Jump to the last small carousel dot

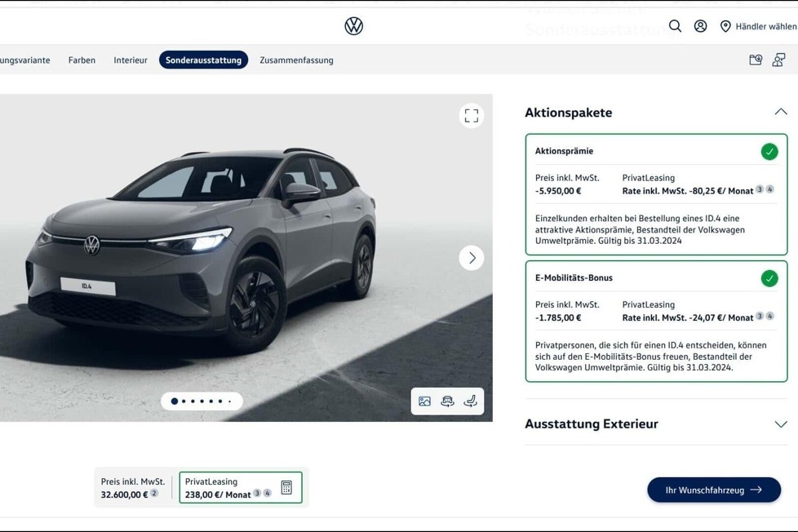coord(229,401)
